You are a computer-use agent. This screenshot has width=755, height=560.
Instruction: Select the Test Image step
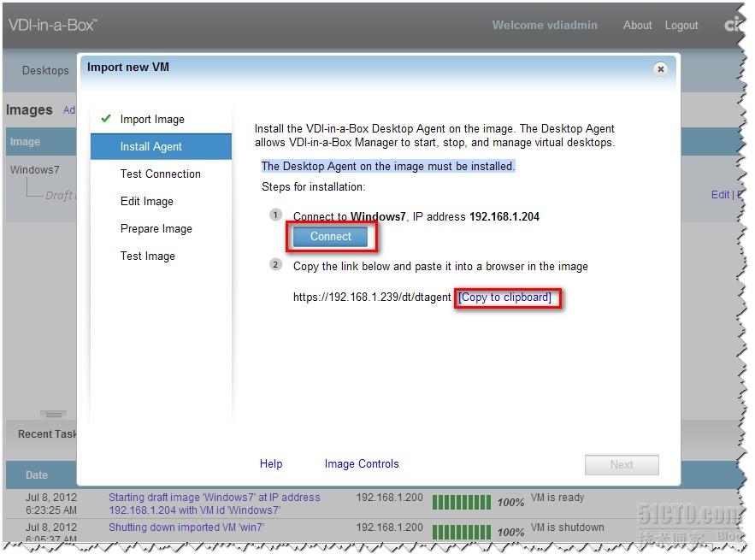147,256
